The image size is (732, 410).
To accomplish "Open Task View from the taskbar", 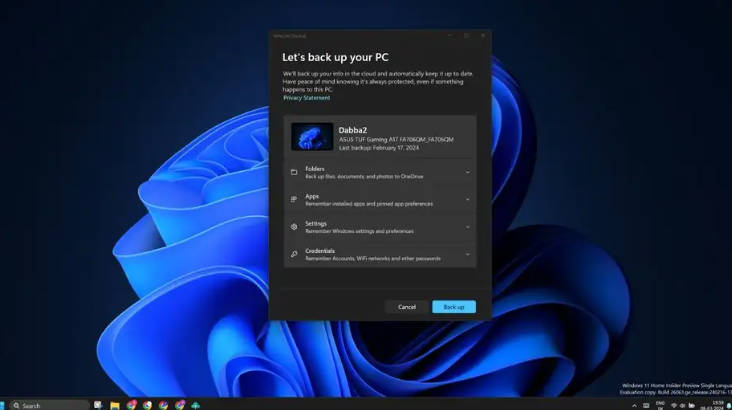I will (98, 405).
